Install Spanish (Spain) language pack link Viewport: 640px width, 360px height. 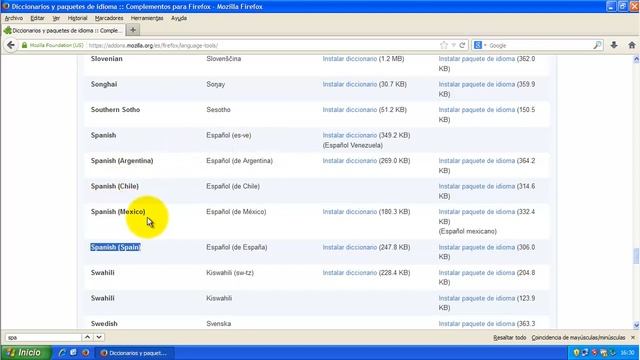tap(477, 247)
